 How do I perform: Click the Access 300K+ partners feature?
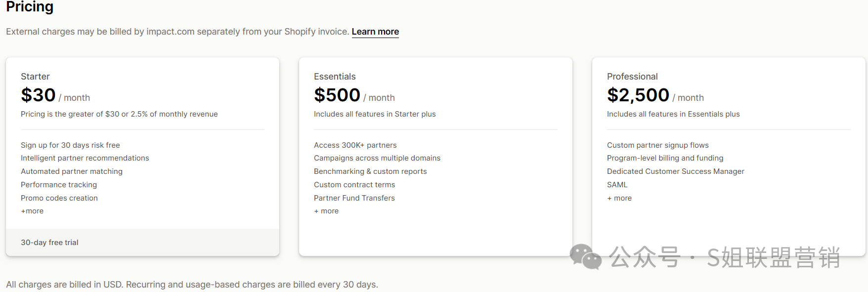point(355,145)
